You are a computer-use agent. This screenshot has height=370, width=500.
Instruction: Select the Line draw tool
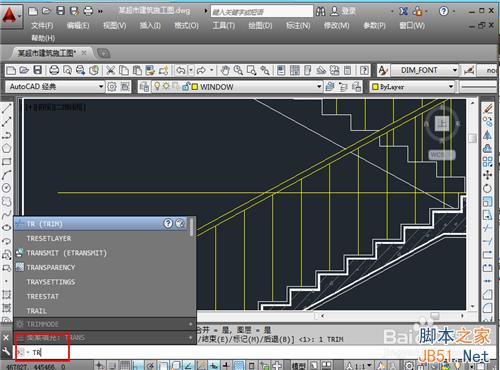7,109
